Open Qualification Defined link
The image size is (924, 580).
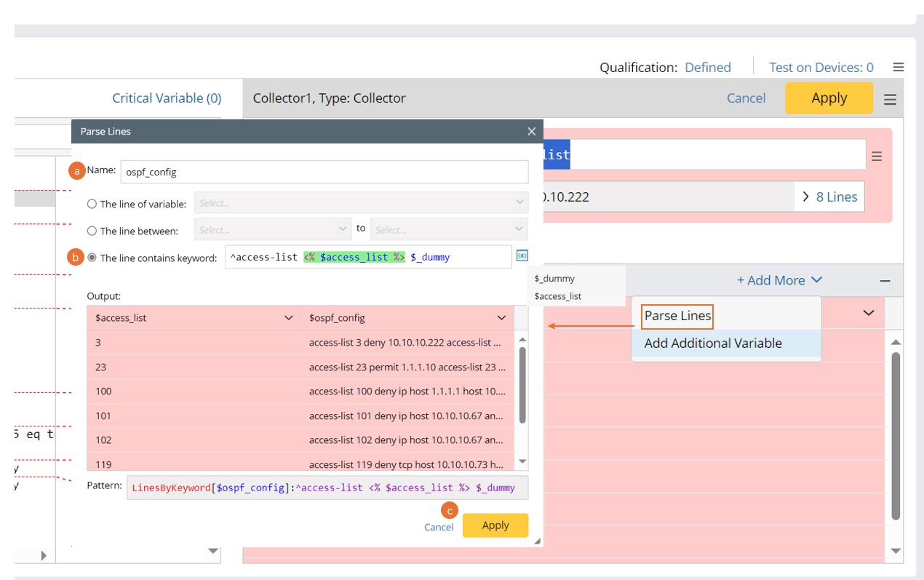707,68
